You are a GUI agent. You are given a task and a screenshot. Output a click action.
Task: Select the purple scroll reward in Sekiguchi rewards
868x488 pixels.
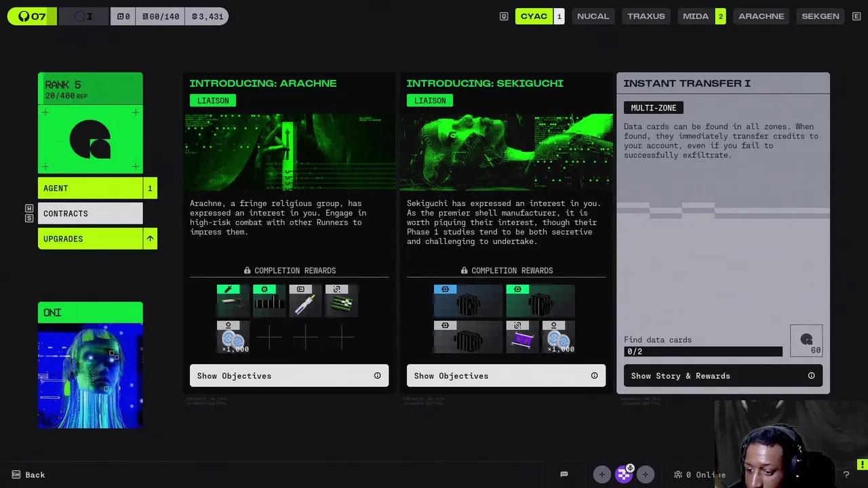click(x=522, y=337)
